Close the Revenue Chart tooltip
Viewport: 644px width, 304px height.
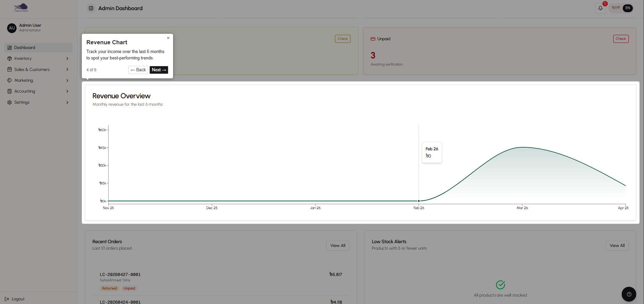(x=168, y=38)
